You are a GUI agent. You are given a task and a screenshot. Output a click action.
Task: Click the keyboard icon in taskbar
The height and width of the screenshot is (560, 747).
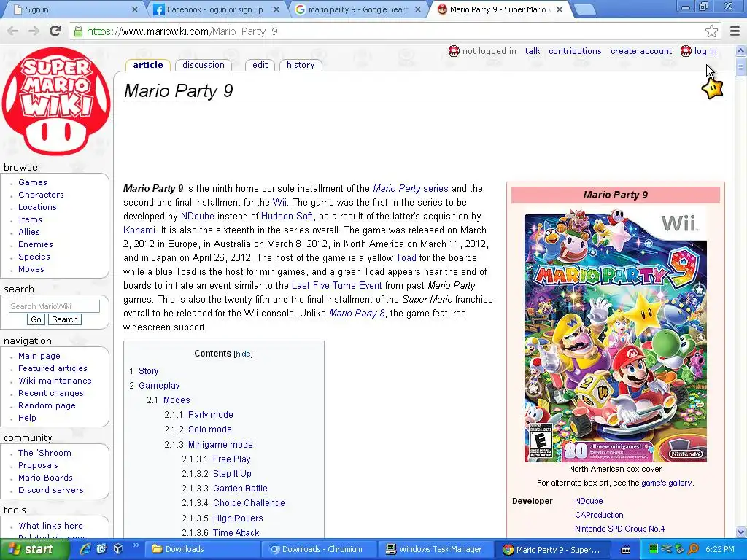[x=626, y=550]
